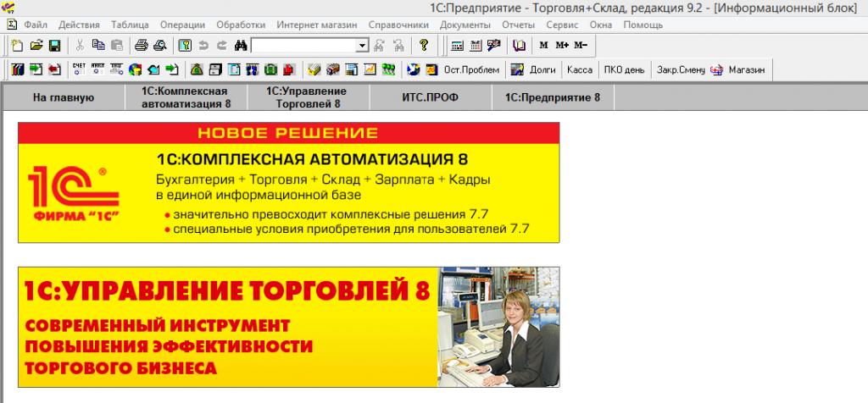The height and width of the screenshot is (403, 868).
Task: Click the yellow question mark Help icon
Action: coord(424,46)
